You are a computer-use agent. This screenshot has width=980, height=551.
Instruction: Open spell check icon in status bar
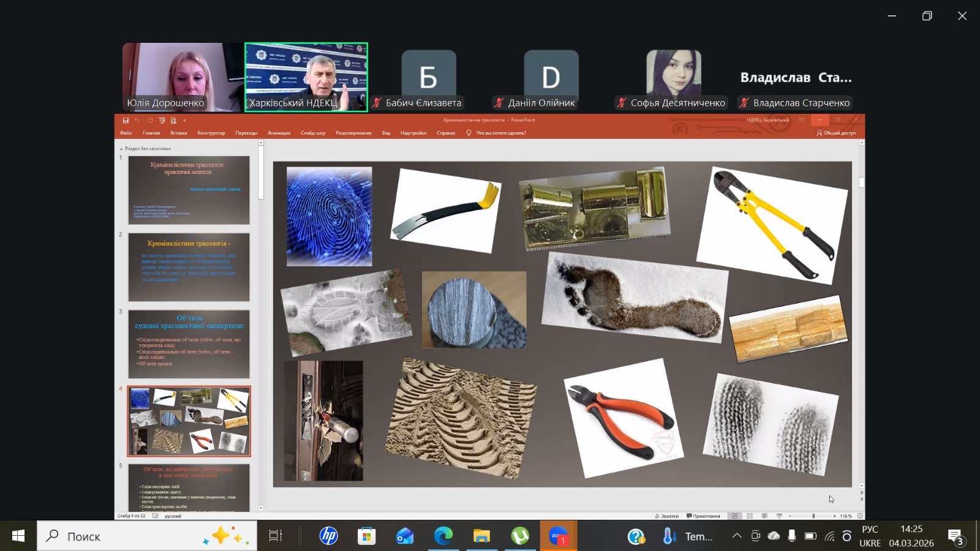(x=156, y=516)
